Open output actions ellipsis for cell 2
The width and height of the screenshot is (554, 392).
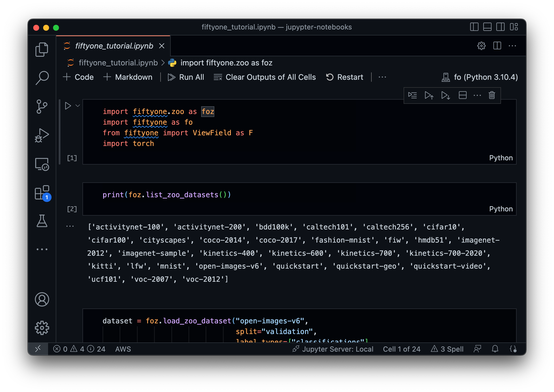coord(70,226)
